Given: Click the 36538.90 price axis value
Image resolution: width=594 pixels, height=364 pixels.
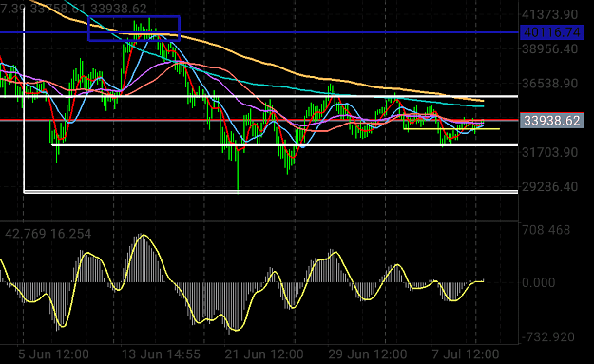Looking at the screenshot, I should click(550, 84).
